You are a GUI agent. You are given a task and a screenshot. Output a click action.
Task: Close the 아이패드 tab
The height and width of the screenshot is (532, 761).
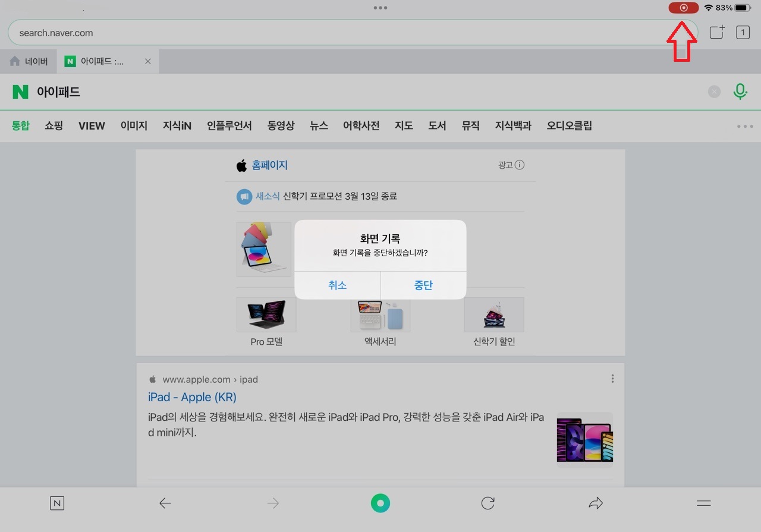[x=148, y=61]
